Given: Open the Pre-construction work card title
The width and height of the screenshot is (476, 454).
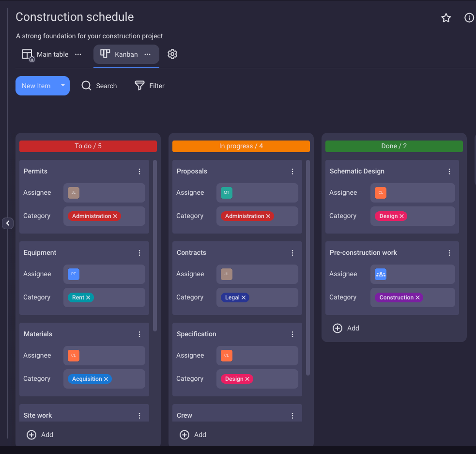Looking at the screenshot, I should pos(363,252).
